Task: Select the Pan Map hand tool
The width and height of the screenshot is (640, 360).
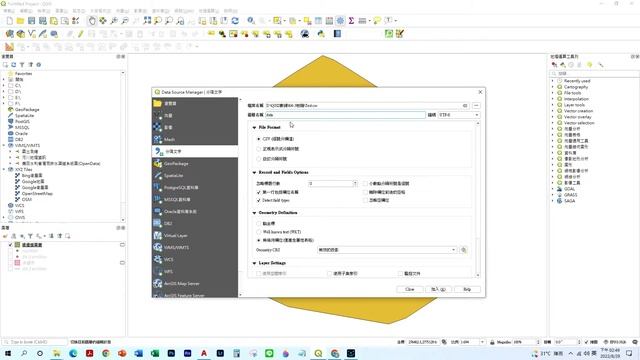Action: coord(92,20)
